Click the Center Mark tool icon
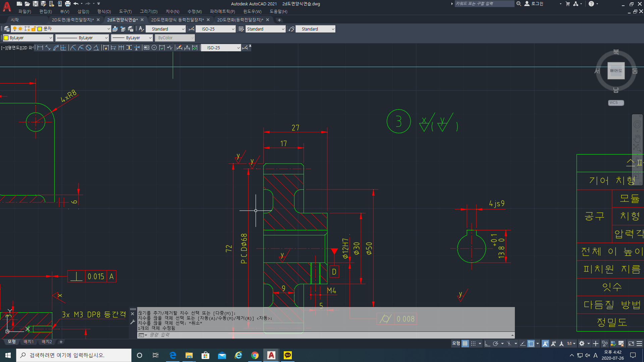 pos(154,48)
